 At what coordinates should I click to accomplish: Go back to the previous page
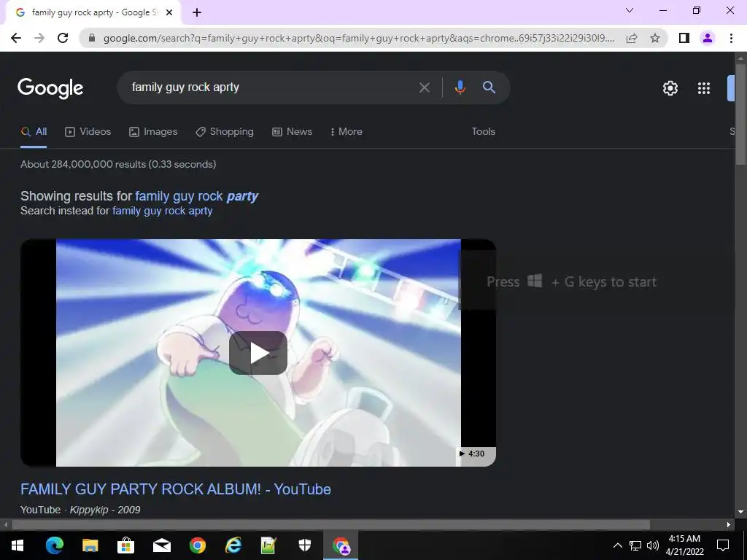tap(16, 38)
